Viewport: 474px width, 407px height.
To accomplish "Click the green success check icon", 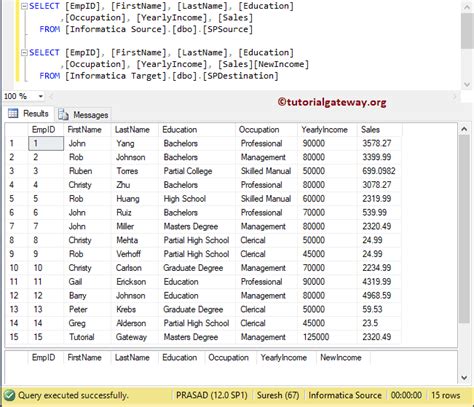I will [9, 395].
